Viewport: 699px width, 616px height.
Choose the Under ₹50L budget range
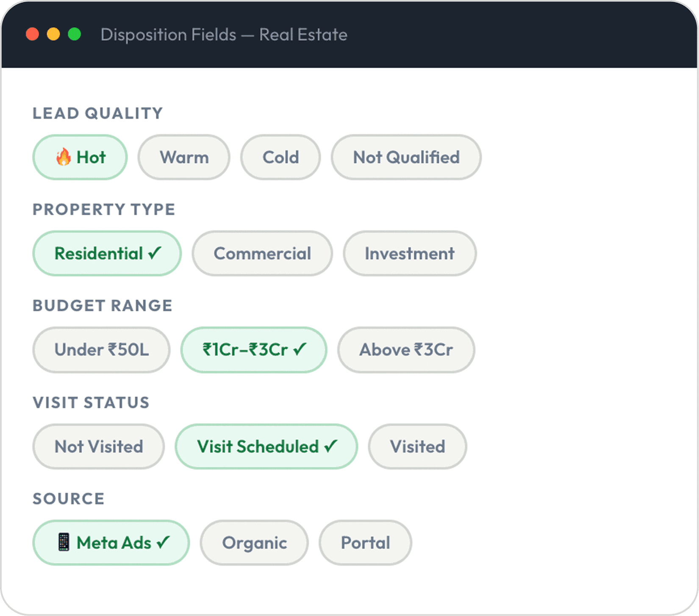(x=101, y=350)
